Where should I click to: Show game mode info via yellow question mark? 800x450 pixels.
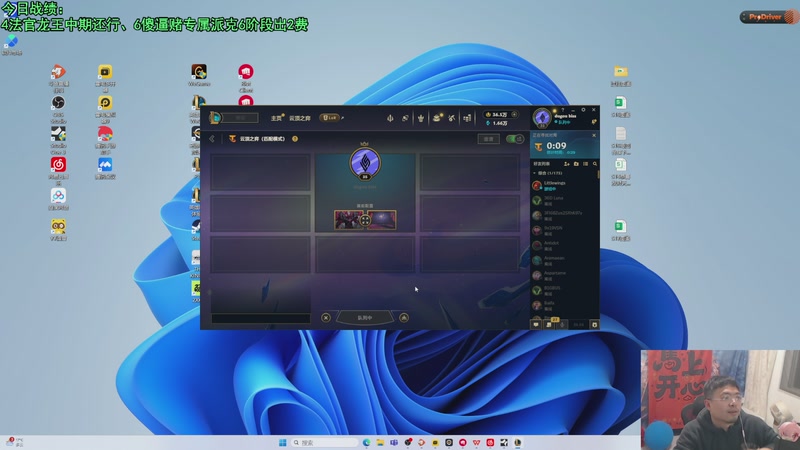[295, 139]
